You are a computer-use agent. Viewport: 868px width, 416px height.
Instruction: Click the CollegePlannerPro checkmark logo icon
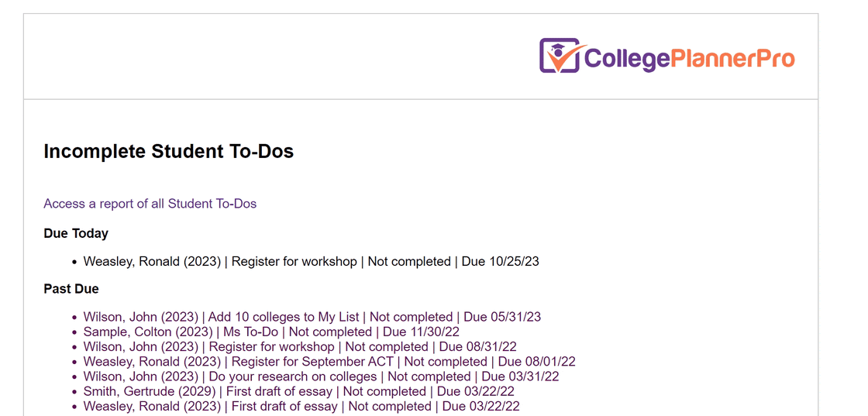pyautogui.click(x=560, y=55)
